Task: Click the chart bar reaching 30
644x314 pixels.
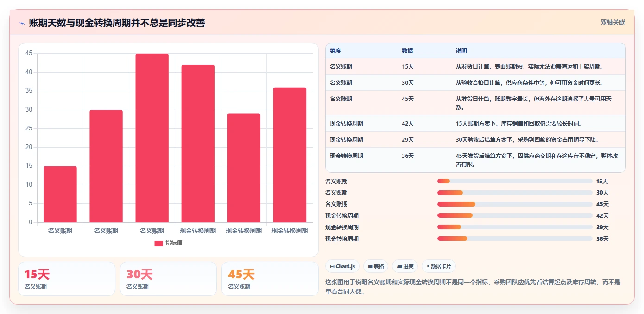Action: pyautogui.click(x=106, y=166)
